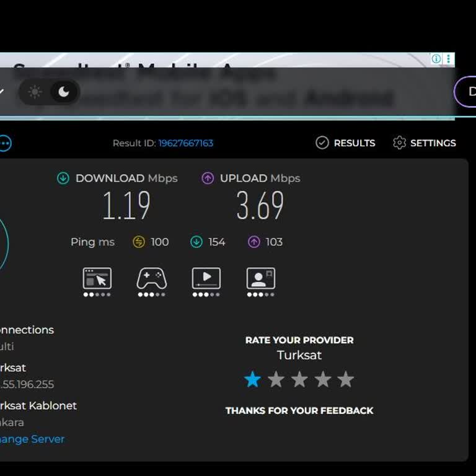This screenshot has width=476, height=476.
Task: Click the download ping value 154
Action: tap(217, 242)
